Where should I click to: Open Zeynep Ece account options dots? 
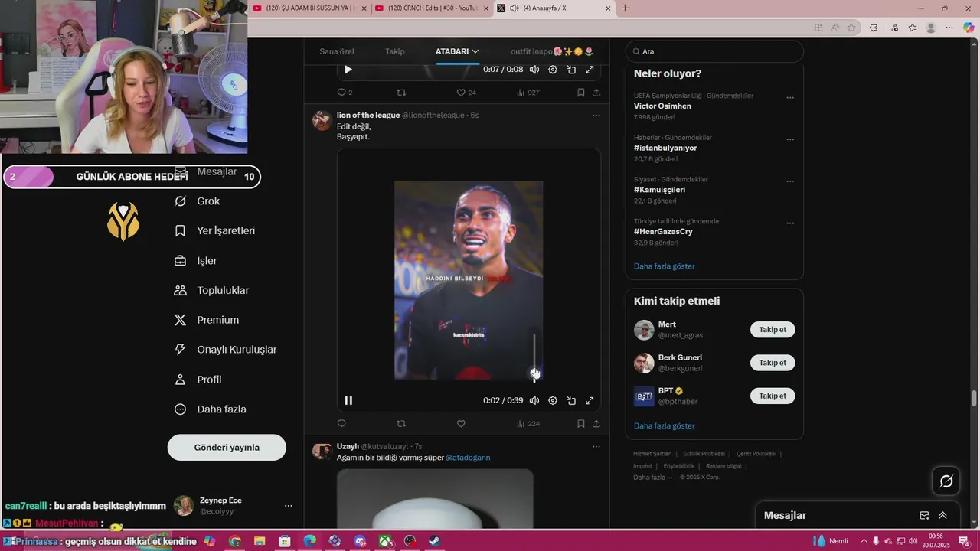point(288,506)
